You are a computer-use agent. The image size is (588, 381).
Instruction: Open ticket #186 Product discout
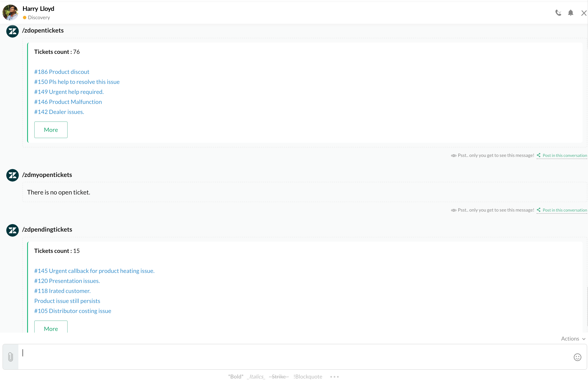62,72
